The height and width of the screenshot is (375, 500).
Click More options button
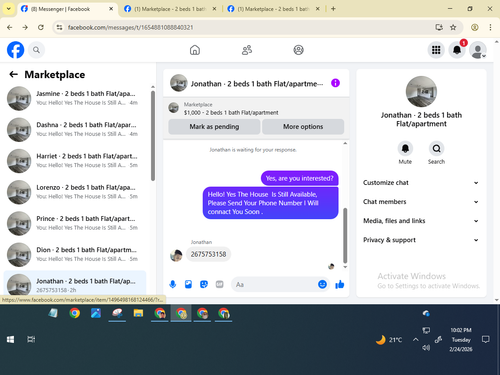(303, 127)
